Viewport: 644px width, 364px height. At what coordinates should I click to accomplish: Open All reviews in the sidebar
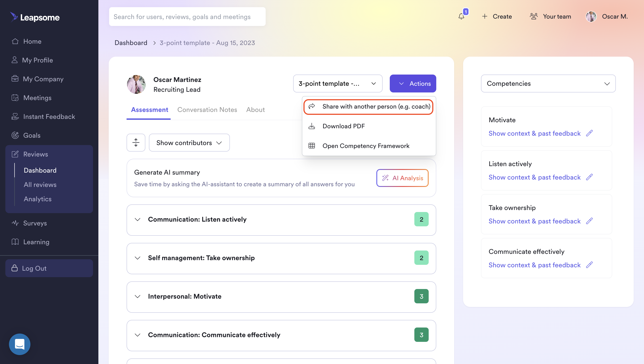(x=40, y=184)
